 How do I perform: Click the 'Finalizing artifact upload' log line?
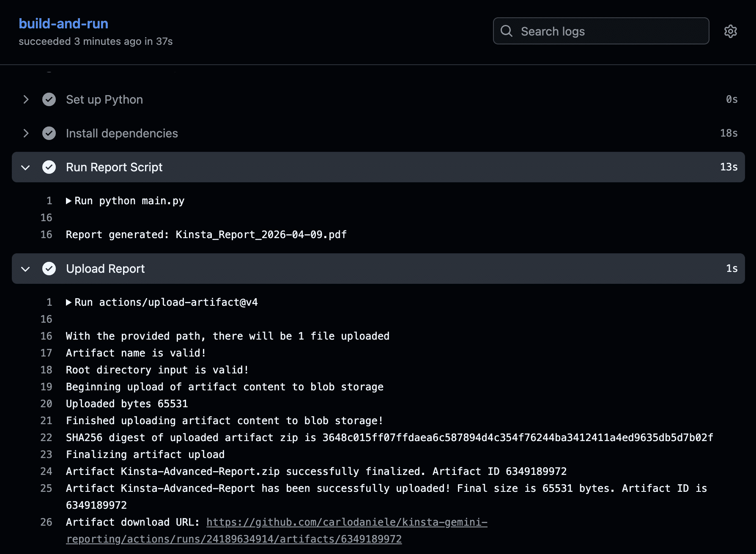coord(145,455)
